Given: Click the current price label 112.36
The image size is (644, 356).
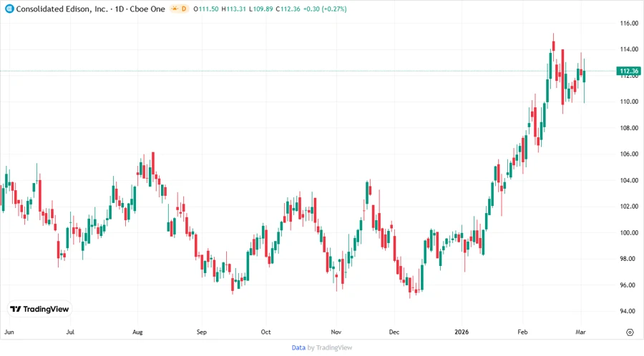Looking at the screenshot, I should tap(629, 71).
